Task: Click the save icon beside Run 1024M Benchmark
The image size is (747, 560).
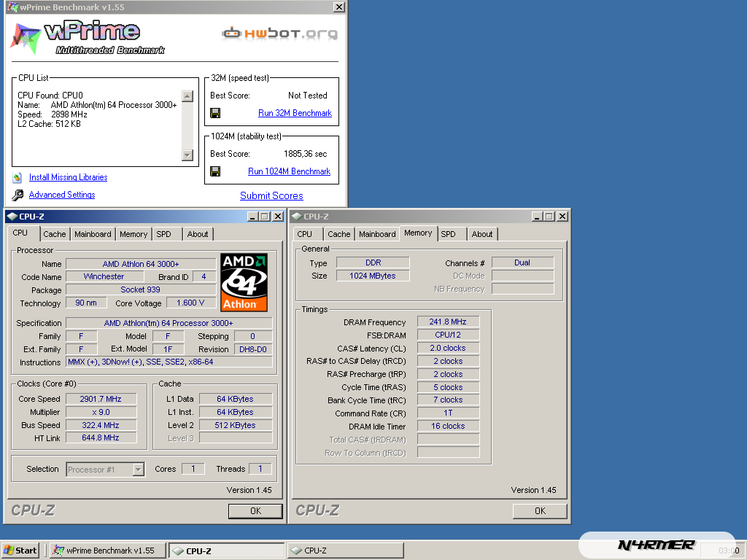Action: point(215,171)
